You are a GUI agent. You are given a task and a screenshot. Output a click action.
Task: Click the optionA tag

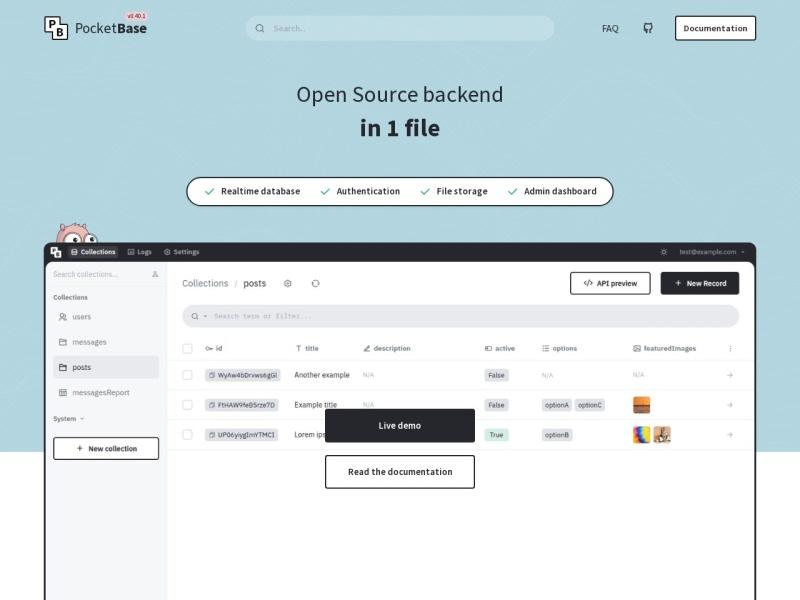(557, 405)
